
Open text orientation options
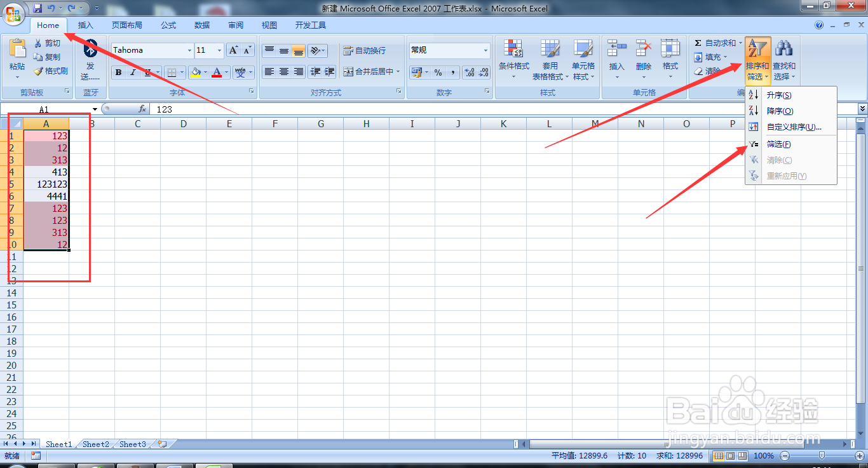point(318,51)
